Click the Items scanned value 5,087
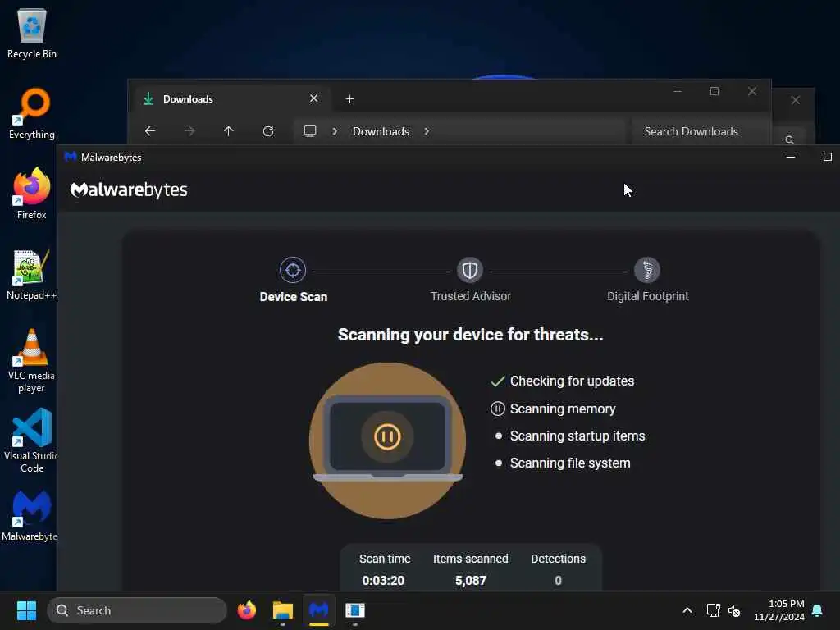This screenshot has height=630, width=840. point(470,581)
